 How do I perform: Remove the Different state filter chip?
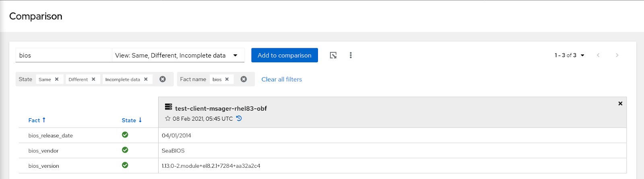tap(93, 79)
